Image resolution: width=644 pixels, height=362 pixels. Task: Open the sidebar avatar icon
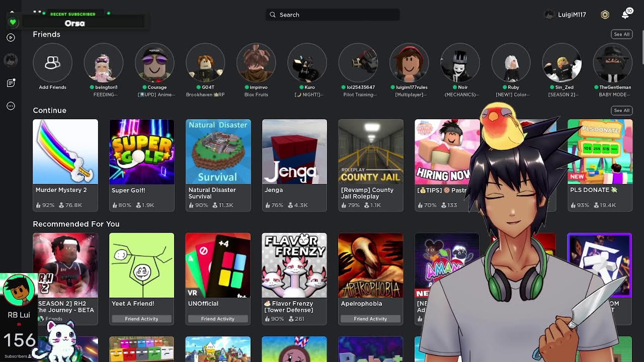pyautogui.click(x=11, y=60)
